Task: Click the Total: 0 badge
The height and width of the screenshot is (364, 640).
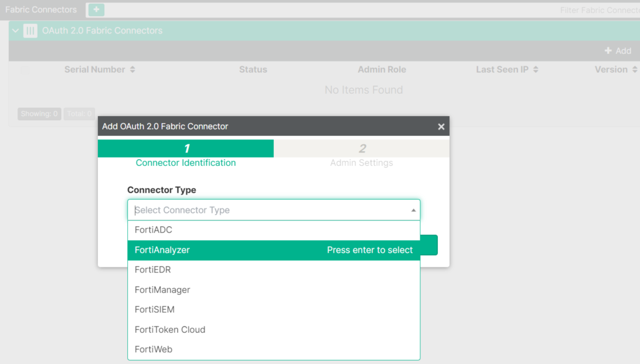Action: pyautogui.click(x=79, y=114)
